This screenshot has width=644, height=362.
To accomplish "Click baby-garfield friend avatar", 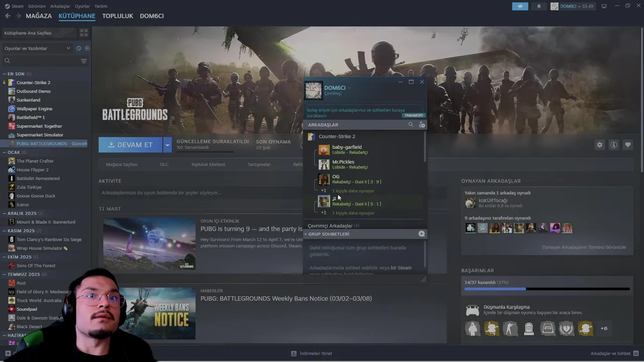I will tap(324, 150).
